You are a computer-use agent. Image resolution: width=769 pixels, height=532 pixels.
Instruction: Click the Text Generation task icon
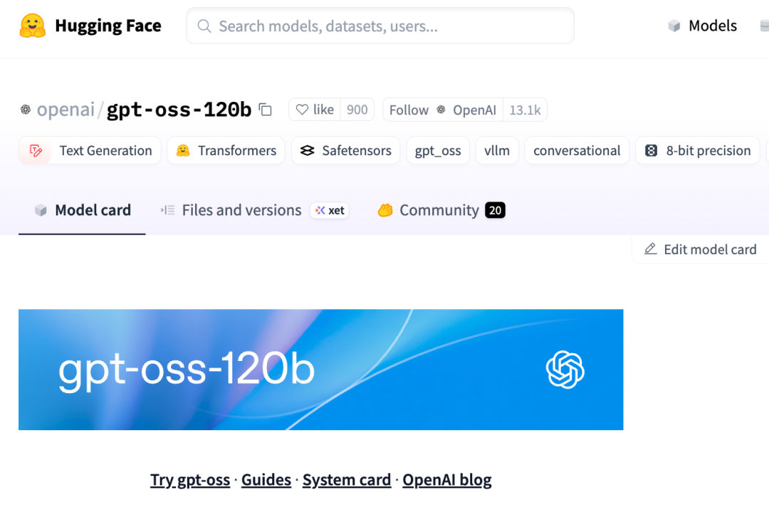(x=36, y=151)
